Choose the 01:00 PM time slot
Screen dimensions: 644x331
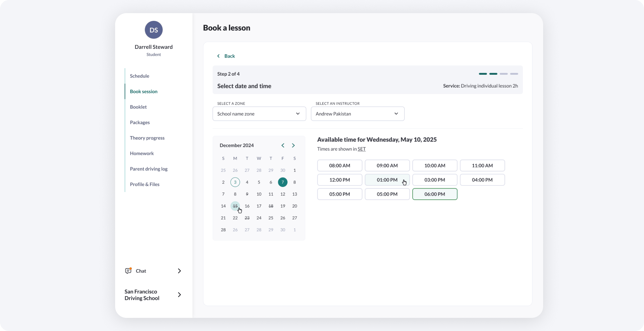pos(387,180)
